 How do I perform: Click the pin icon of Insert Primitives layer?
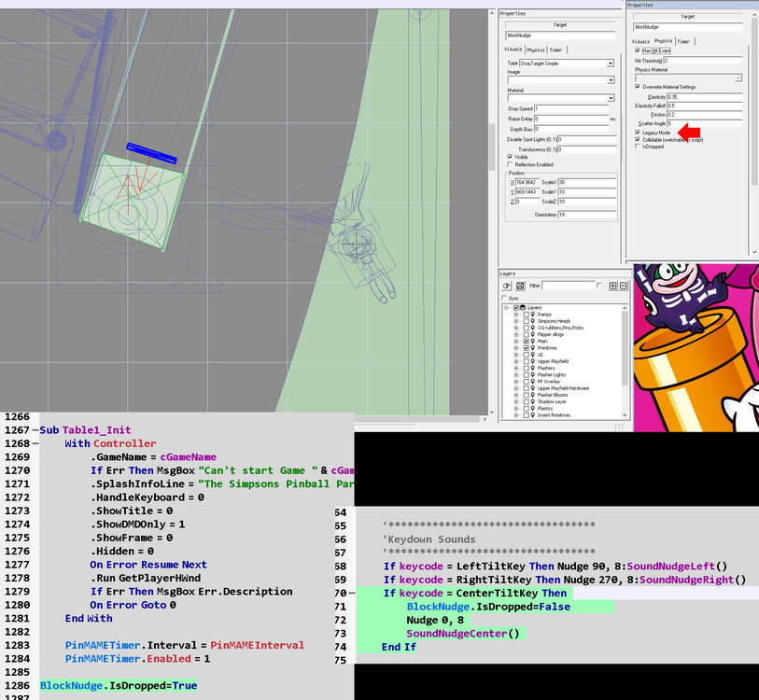[532, 415]
